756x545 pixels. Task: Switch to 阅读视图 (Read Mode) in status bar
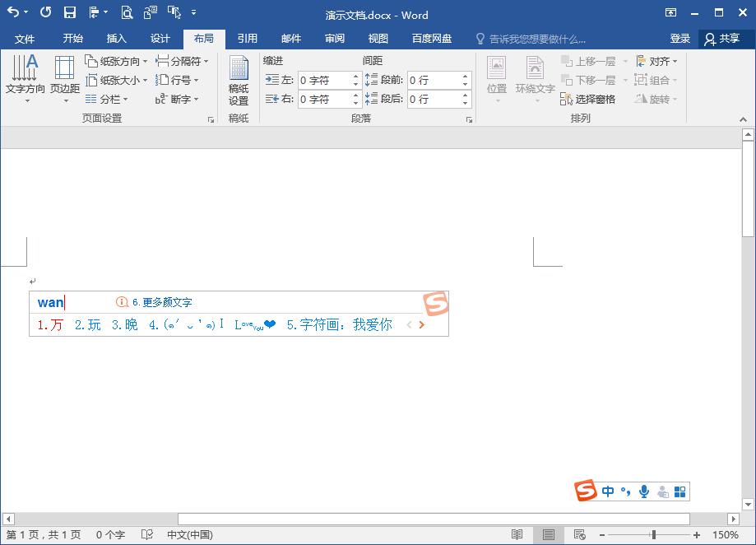point(518,533)
